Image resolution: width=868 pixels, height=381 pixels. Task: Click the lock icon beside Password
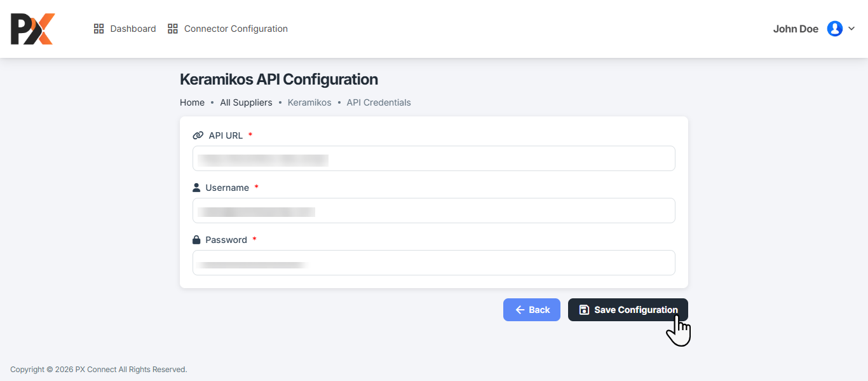click(x=196, y=240)
